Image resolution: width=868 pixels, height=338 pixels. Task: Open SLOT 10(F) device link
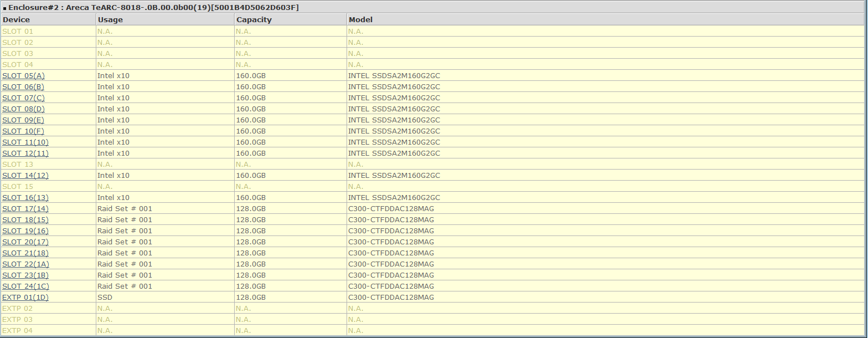23,131
